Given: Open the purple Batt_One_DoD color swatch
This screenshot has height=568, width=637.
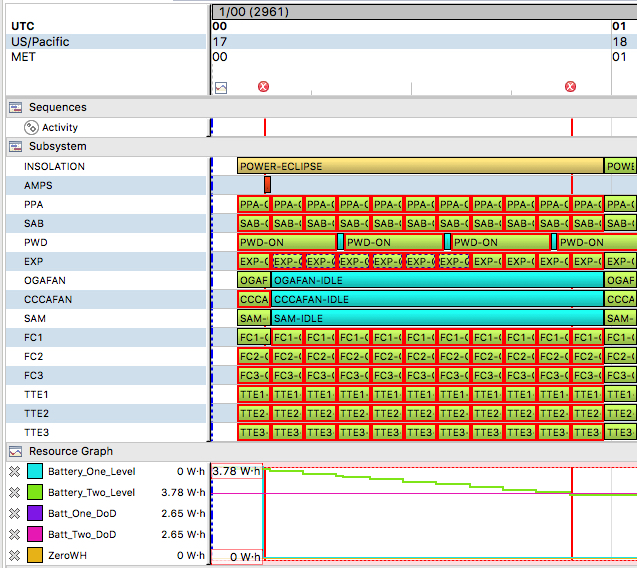Looking at the screenshot, I should (x=36, y=513).
